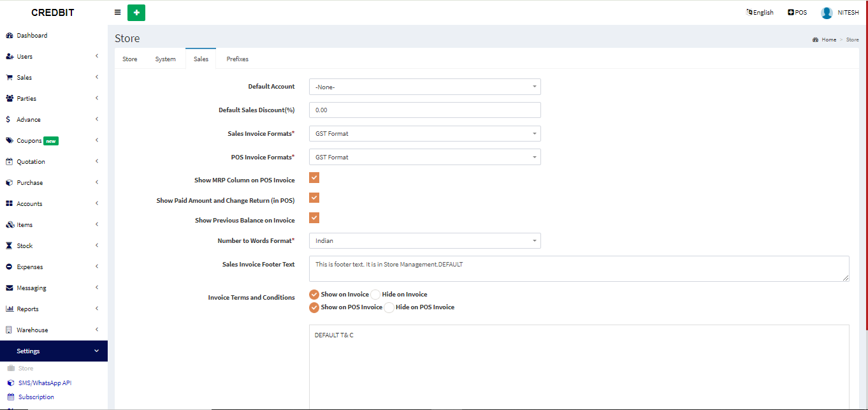The image size is (868, 410).
Task: Click the POS link in header
Action: 797,13
